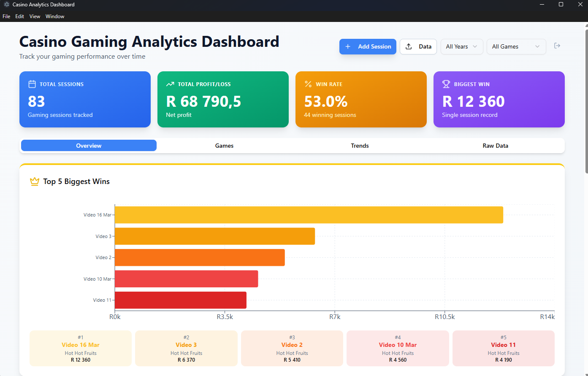Click the Video 11 red bar
This screenshot has width=588, height=376.
click(181, 300)
